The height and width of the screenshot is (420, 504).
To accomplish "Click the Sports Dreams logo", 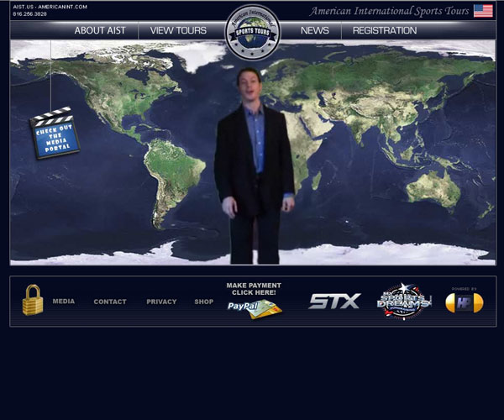I will click(x=403, y=301).
